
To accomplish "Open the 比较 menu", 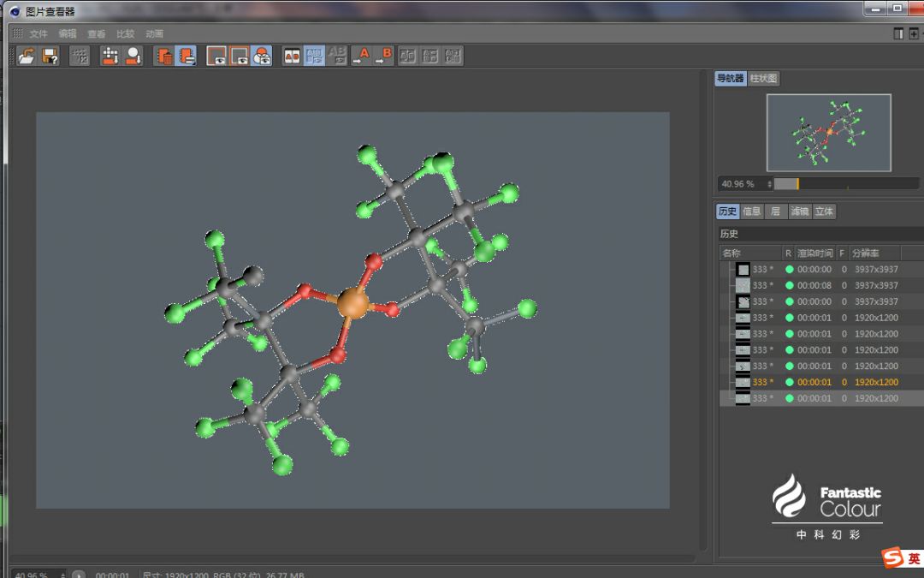I will click(x=125, y=34).
